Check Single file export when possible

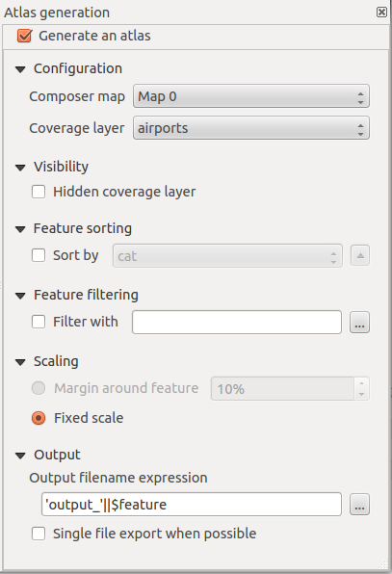pos(39,534)
